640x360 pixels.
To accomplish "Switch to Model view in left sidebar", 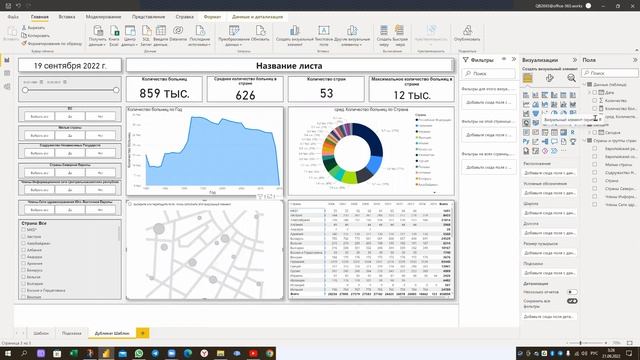I will point(7,87).
